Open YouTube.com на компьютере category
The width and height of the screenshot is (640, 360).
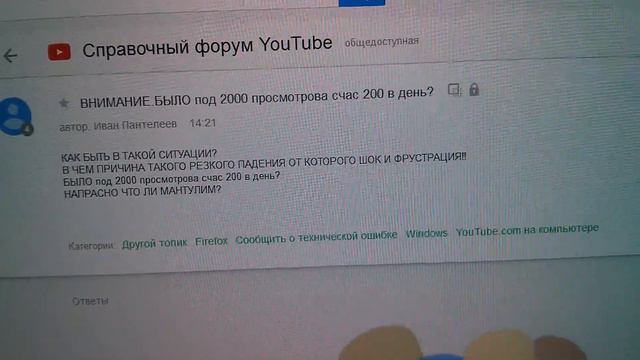click(527, 230)
